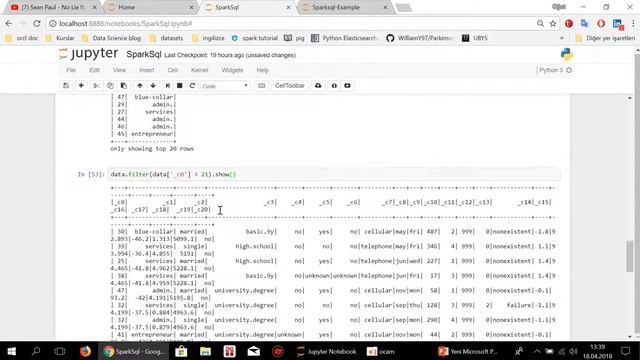Open the ingilizce bookmark folder
Viewport: 640px width, 360px height.
click(208, 38)
